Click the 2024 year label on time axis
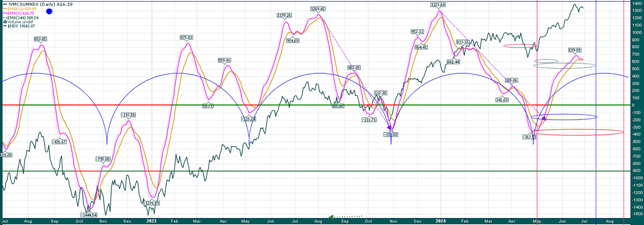 [442, 221]
